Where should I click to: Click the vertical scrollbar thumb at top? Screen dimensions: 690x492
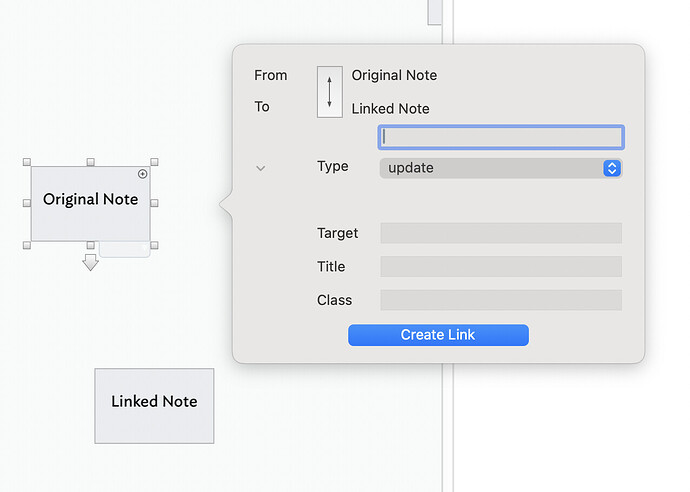434,11
